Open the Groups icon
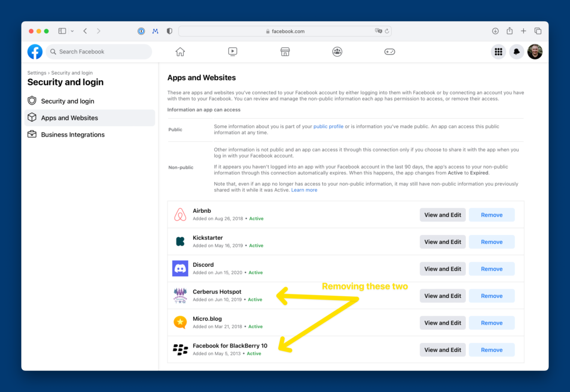 (337, 52)
